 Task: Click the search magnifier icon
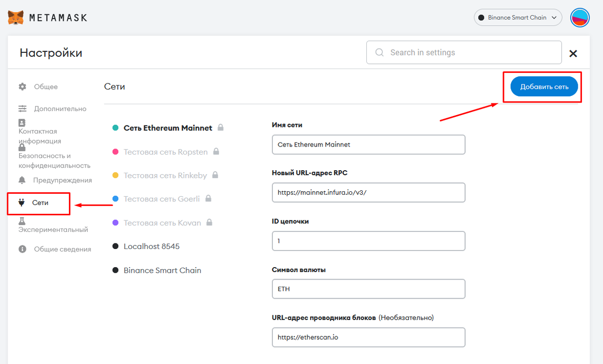coord(379,52)
